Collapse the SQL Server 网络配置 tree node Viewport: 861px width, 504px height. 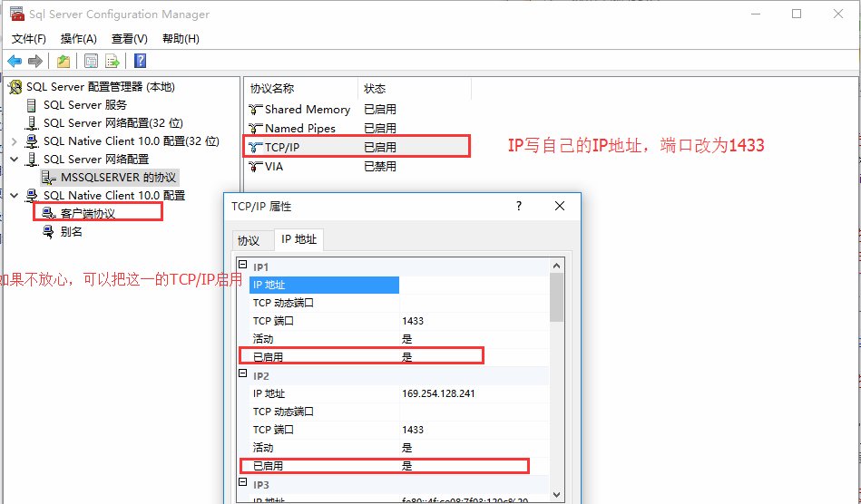coord(15,160)
